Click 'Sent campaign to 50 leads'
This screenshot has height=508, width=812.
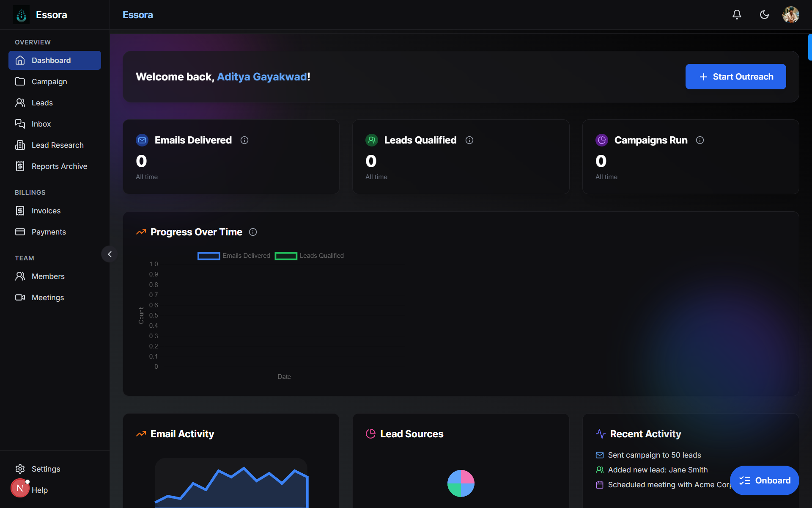655,455
